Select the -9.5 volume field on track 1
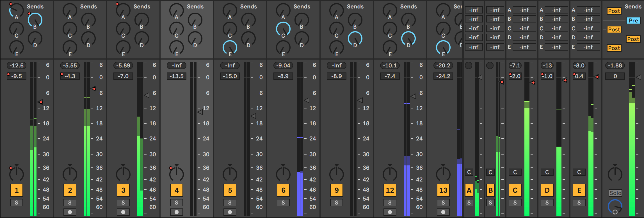The height and width of the screenshot is (218, 644). (x=17, y=76)
